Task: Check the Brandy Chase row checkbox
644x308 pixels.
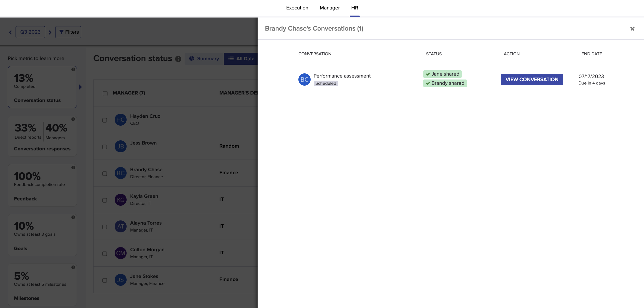Action: point(105,174)
